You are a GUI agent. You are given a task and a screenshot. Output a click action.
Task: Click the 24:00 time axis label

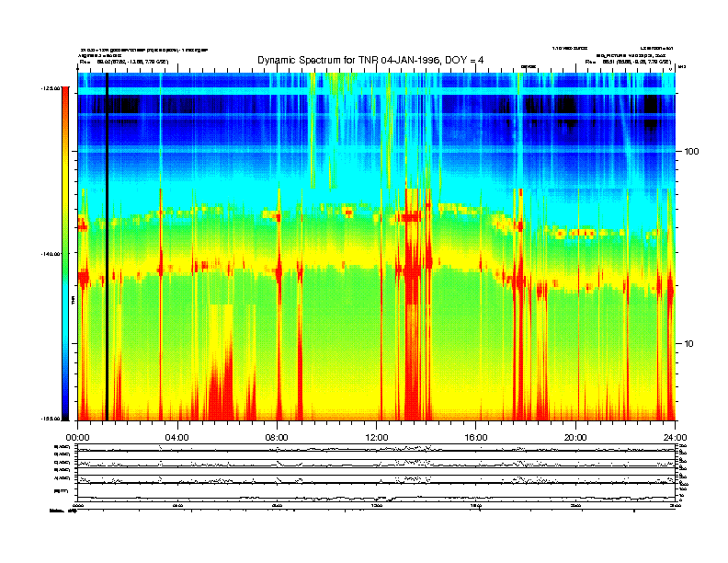[x=675, y=437]
